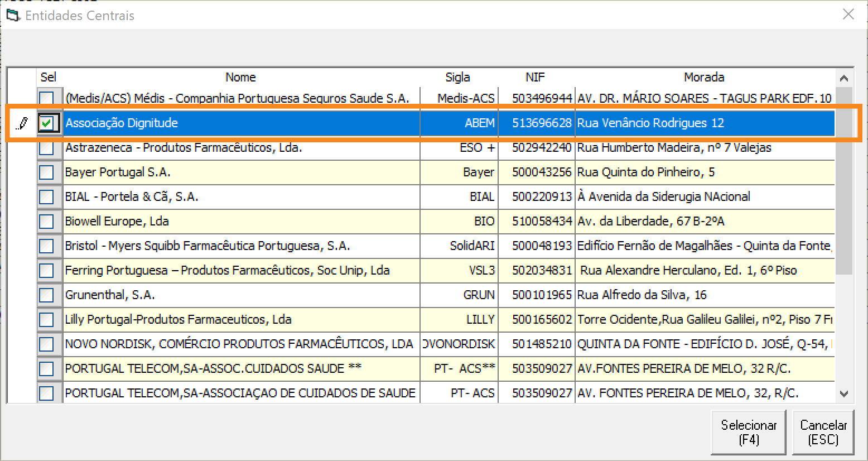Close the Entidades Centrais dialog

tap(848, 15)
